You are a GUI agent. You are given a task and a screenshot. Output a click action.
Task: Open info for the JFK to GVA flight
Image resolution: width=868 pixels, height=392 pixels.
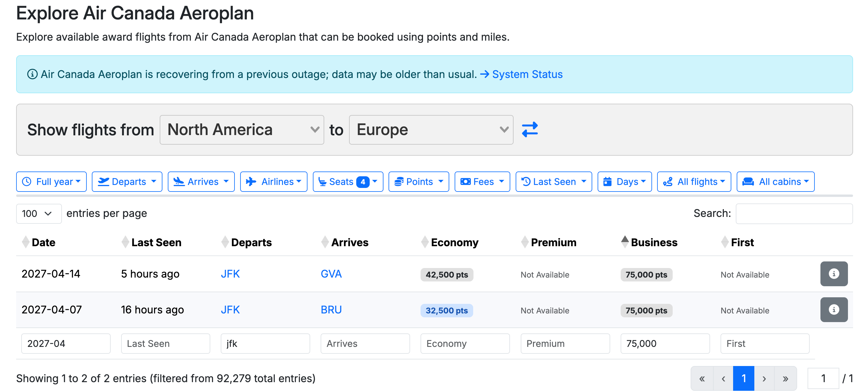click(834, 274)
